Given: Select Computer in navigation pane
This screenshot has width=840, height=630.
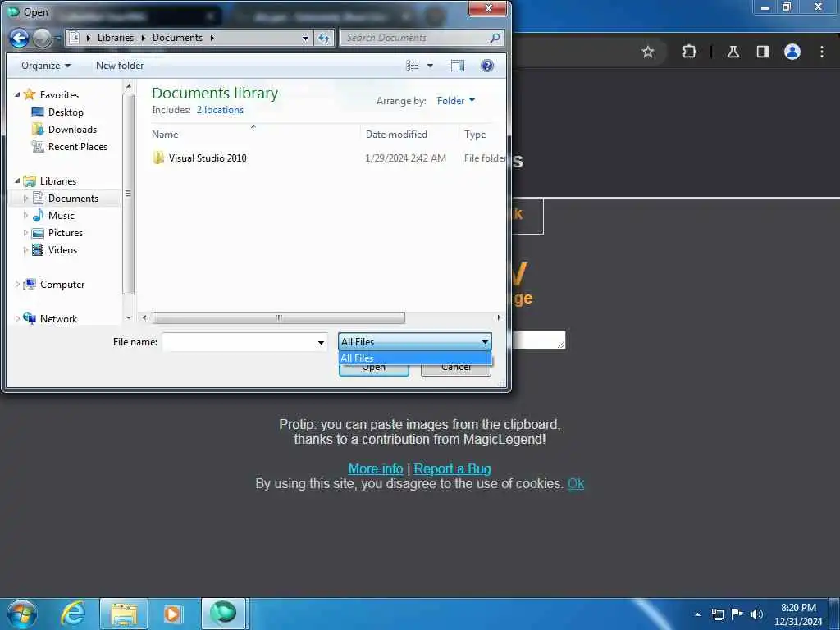Looking at the screenshot, I should pyautogui.click(x=62, y=285).
